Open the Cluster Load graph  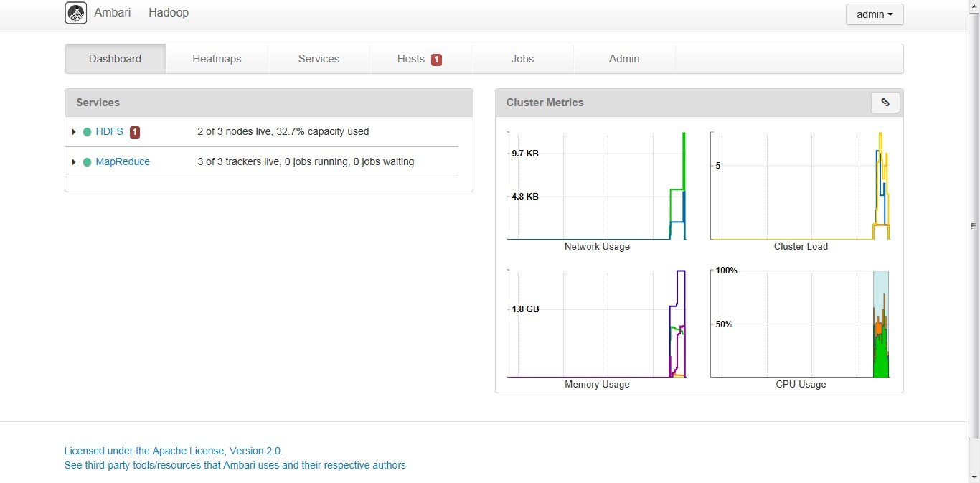coord(801,191)
